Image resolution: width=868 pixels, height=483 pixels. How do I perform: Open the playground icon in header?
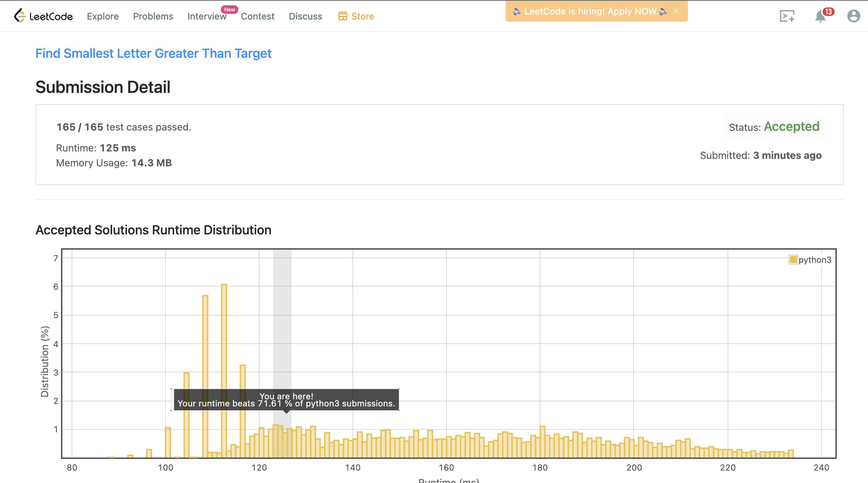[787, 16]
